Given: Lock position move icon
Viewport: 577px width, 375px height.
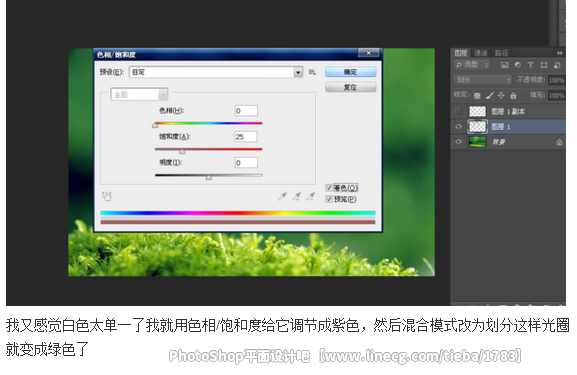Looking at the screenshot, I should [501, 96].
